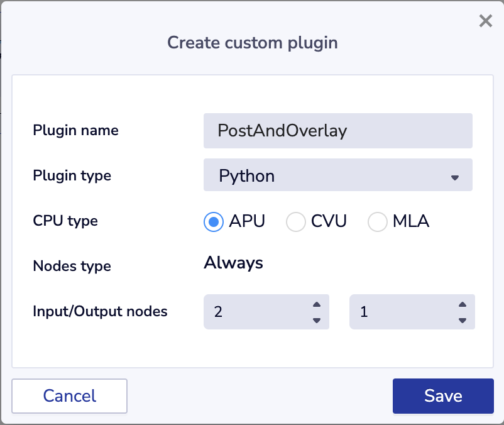Click the "Input/Output nodes" label
The width and height of the screenshot is (504, 425).
point(100,311)
